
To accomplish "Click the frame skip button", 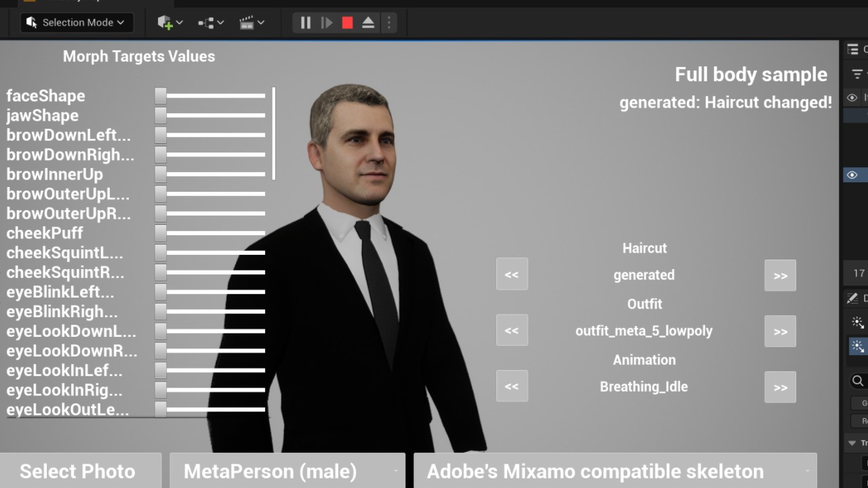I will pos(327,23).
